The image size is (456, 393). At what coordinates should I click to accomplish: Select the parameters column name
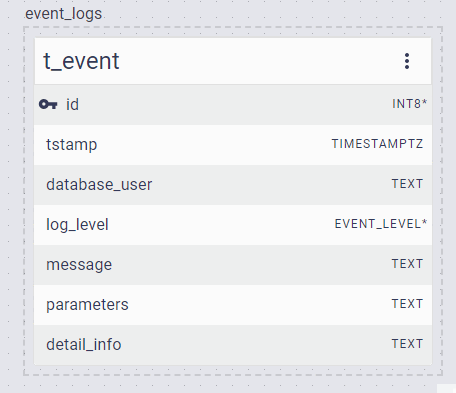[87, 305]
